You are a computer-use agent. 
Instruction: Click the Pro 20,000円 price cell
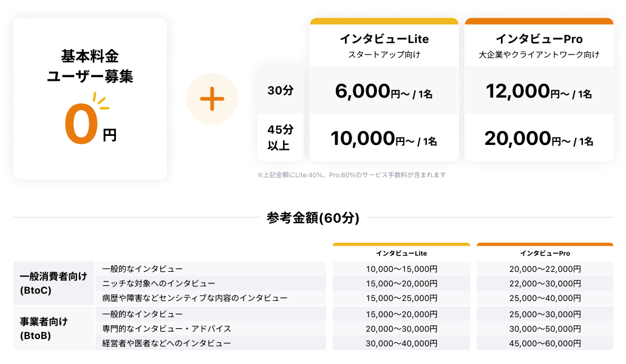[539, 139]
